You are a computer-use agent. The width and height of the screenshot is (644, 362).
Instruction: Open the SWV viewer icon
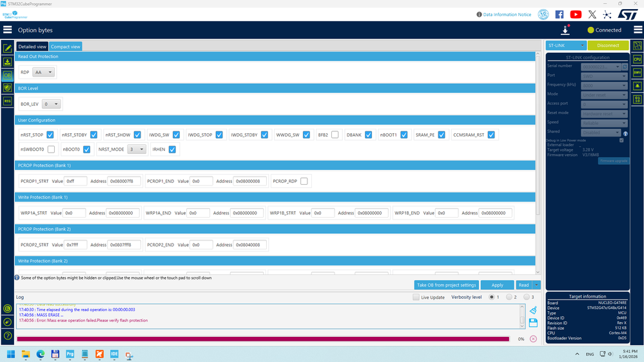pos(638,73)
